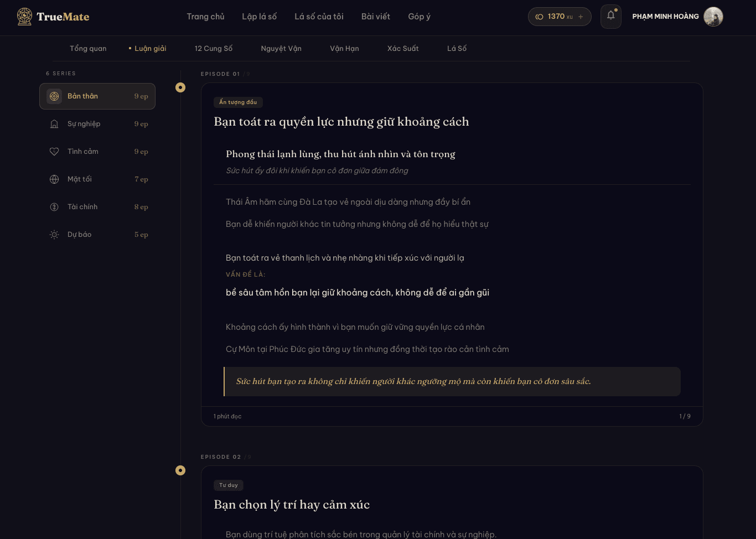Click the italic quote Sức hút bạn tạo ra
The height and width of the screenshot is (539, 756).
[413, 381]
